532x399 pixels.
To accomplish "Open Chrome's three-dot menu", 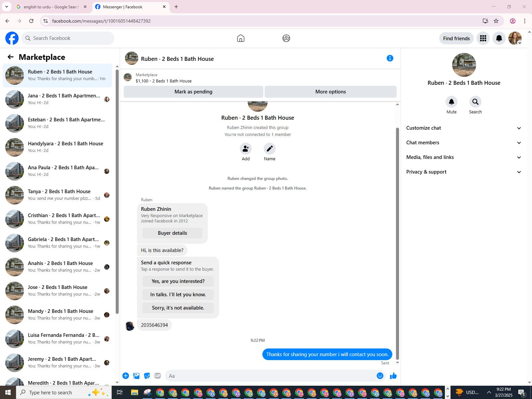I will (525, 21).
